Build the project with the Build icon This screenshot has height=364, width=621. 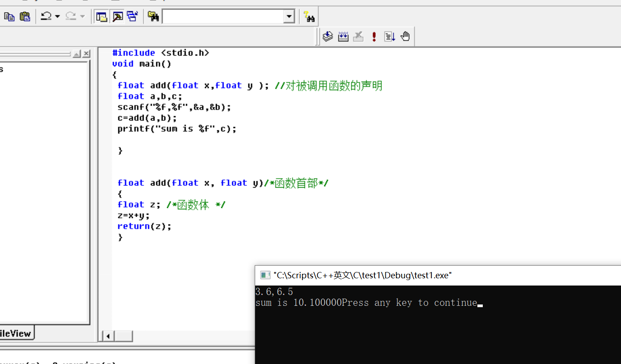pos(343,37)
